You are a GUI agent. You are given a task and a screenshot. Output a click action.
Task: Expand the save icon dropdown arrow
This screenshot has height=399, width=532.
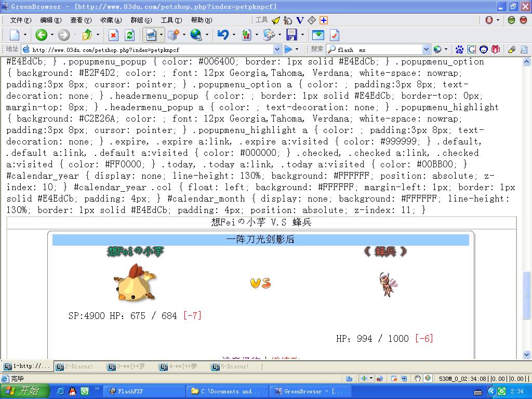[302, 35]
